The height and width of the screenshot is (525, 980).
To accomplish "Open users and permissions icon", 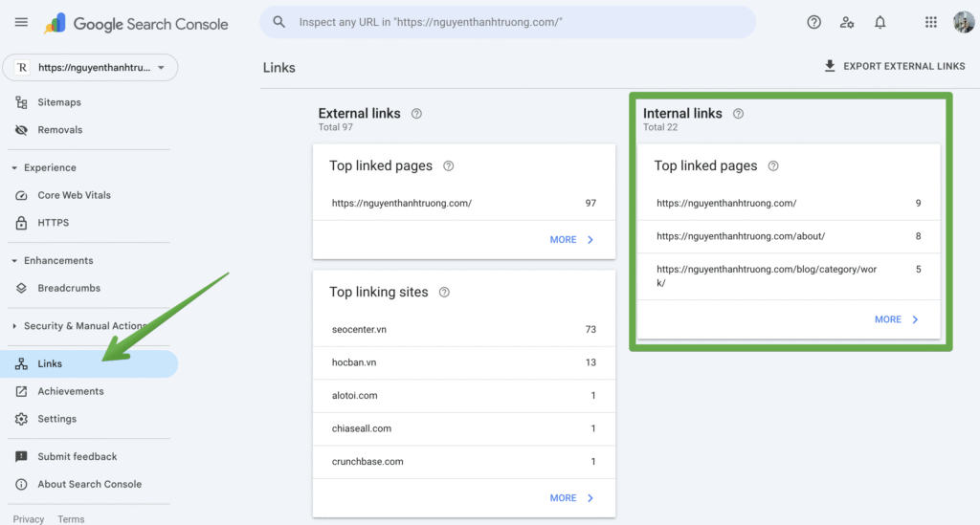I will [847, 22].
